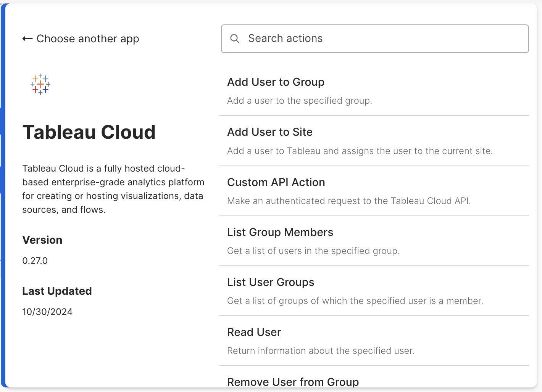Click the "Get a list of users" description
Screen dimensions: 542x392
click(x=313, y=251)
